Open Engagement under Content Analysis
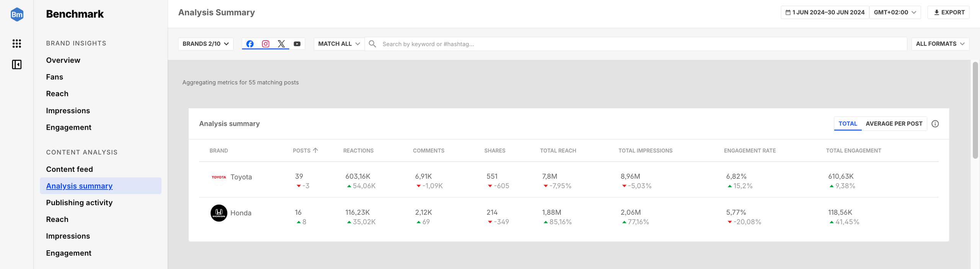 pos(69,253)
